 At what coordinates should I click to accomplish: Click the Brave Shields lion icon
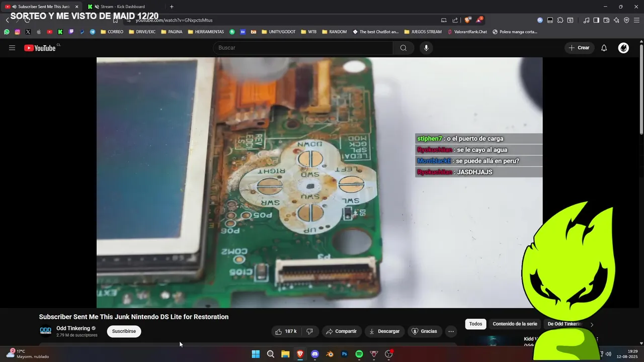[x=467, y=20]
